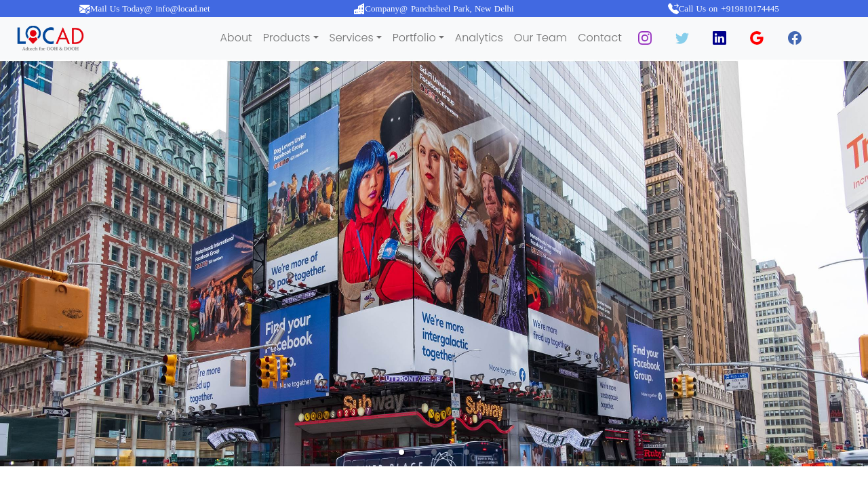Click the company building icon
868x488 pixels.
coord(359,9)
